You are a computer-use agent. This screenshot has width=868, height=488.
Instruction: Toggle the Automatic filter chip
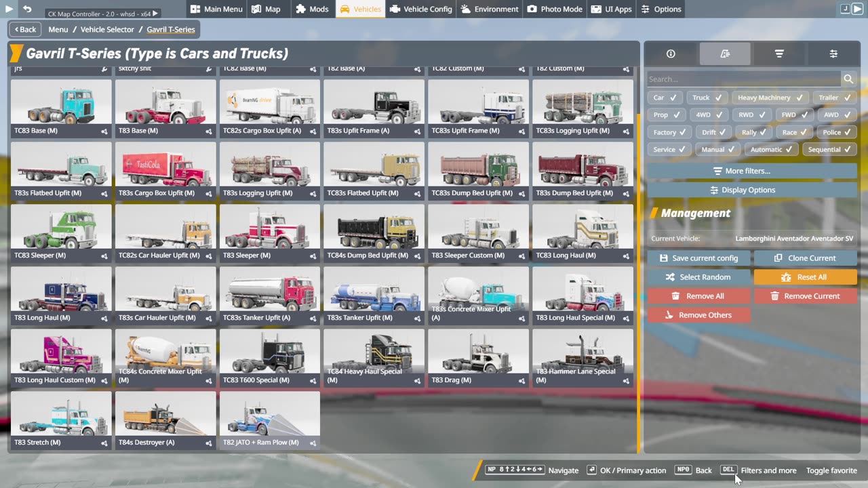click(772, 150)
